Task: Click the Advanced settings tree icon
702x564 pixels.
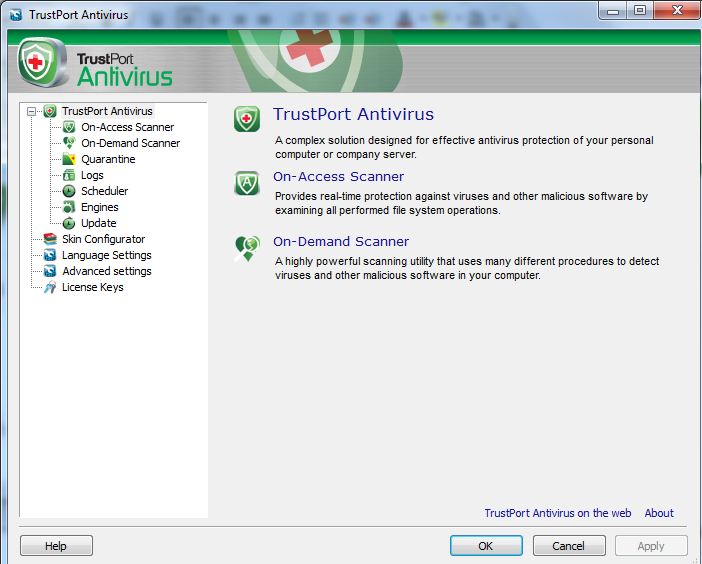Action: (50, 271)
